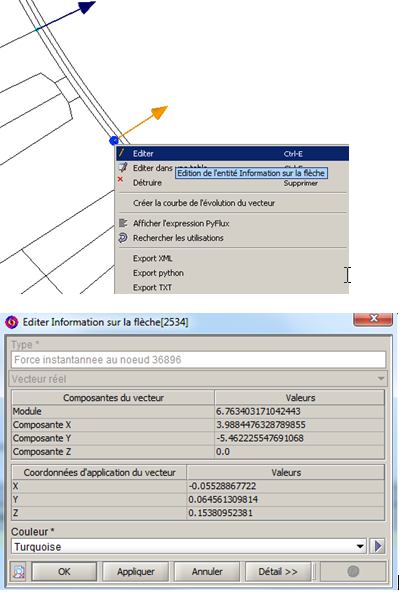This screenshot has width=403, height=595.
Task: Click the OK button
Action: (64, 571)
